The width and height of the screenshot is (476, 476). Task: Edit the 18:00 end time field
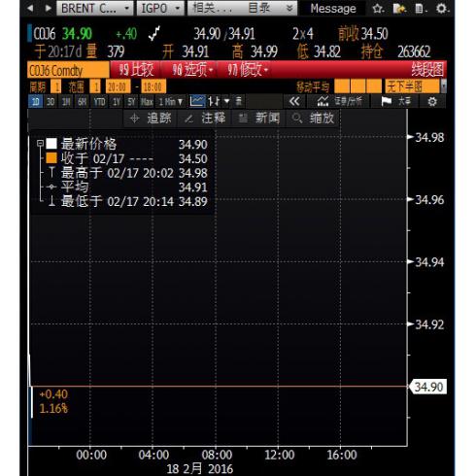click(153, 86)
